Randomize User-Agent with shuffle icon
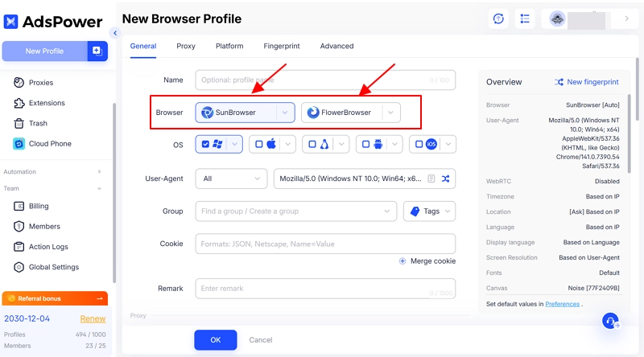This screenshot has height=357, width=644. click(446, 178)
